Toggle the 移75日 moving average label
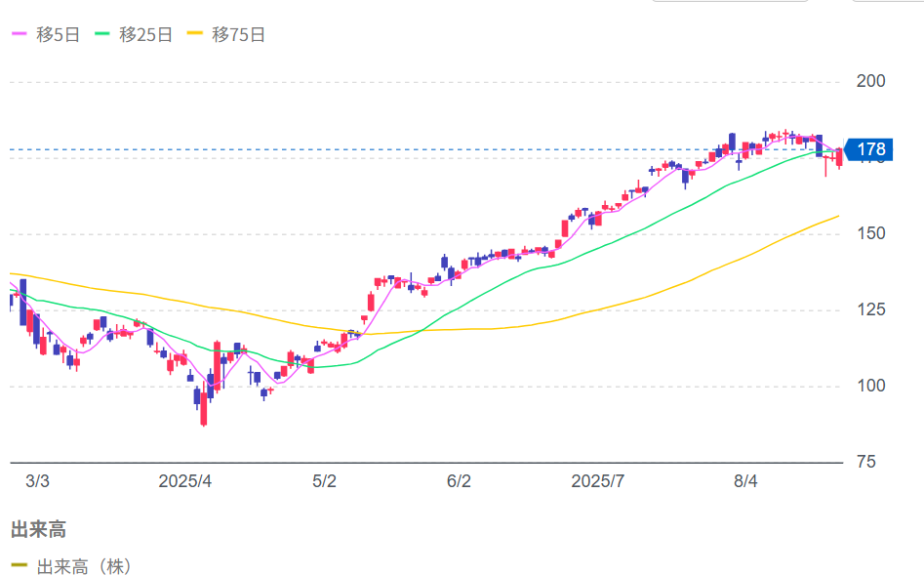This screenshot has height=575, width=924. 238,34
